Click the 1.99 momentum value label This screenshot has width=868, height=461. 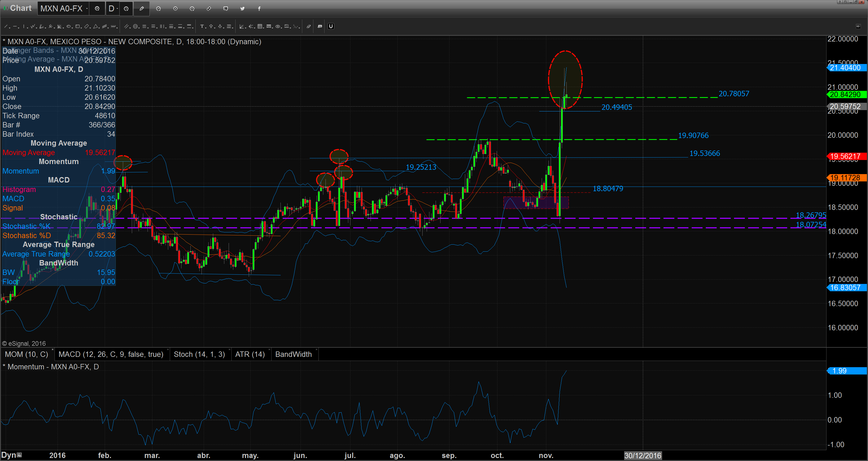(x=847, y=371)
